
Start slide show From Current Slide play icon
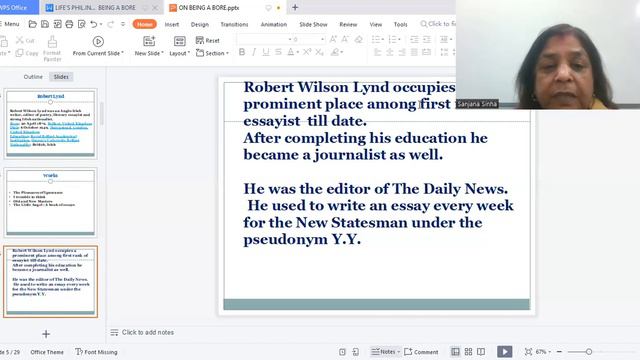pos(98,41)
